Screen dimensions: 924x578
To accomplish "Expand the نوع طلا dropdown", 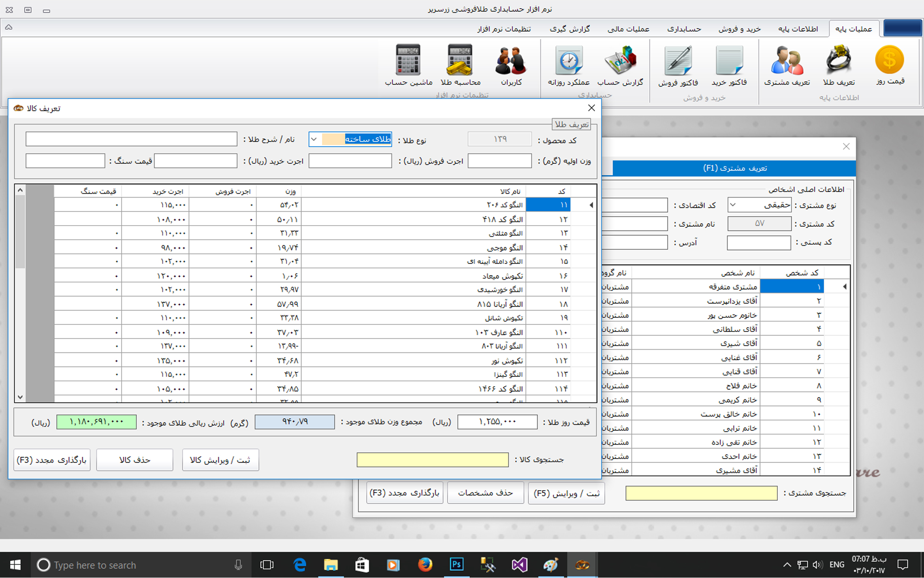I will 314,139.
